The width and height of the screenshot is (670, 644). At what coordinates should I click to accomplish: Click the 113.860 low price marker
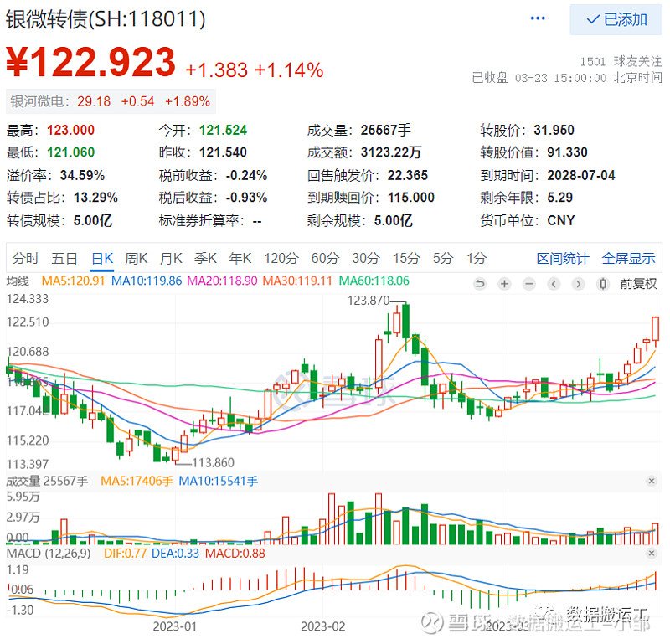tap(214, 463)
